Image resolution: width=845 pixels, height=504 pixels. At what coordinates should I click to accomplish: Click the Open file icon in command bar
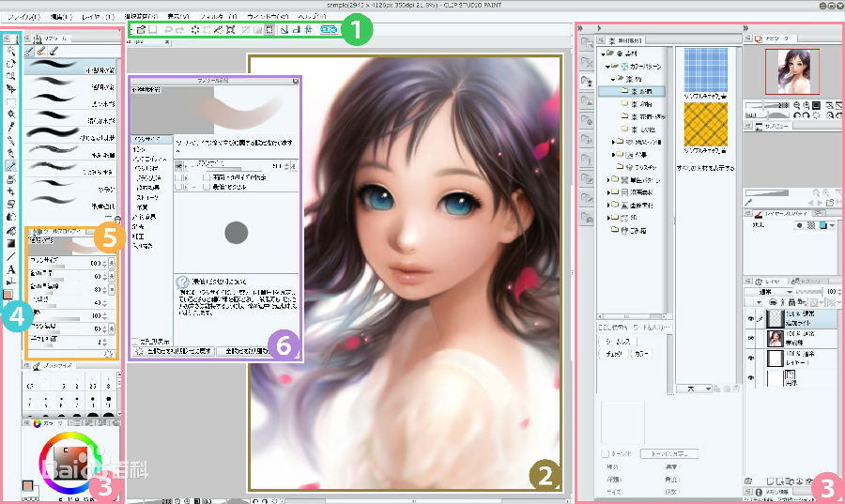click(x=140, y=30)
